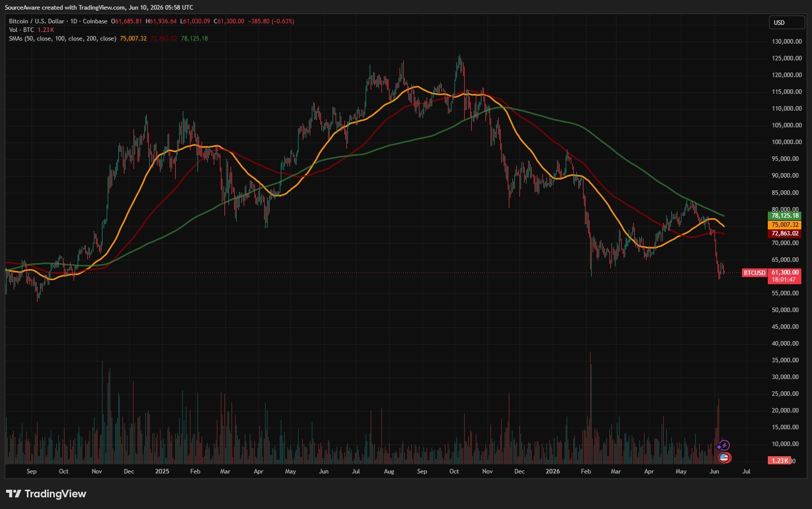This screenshot has height=509, width=812.
Task: Click the 2026 label on time axis
Action: pos(553,471)
